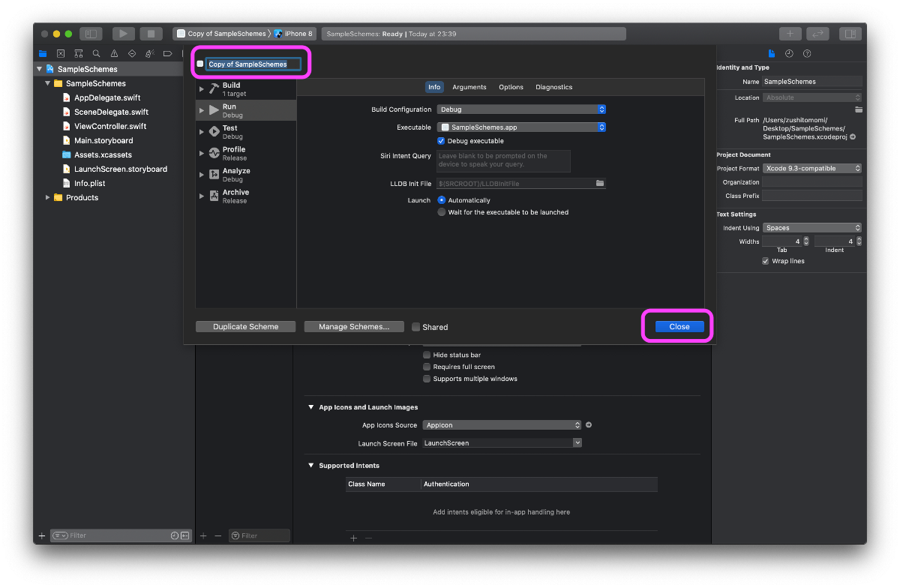Click the Close button
The width and height of the screenshot is (900, 588).
click(x=679, y=327)
